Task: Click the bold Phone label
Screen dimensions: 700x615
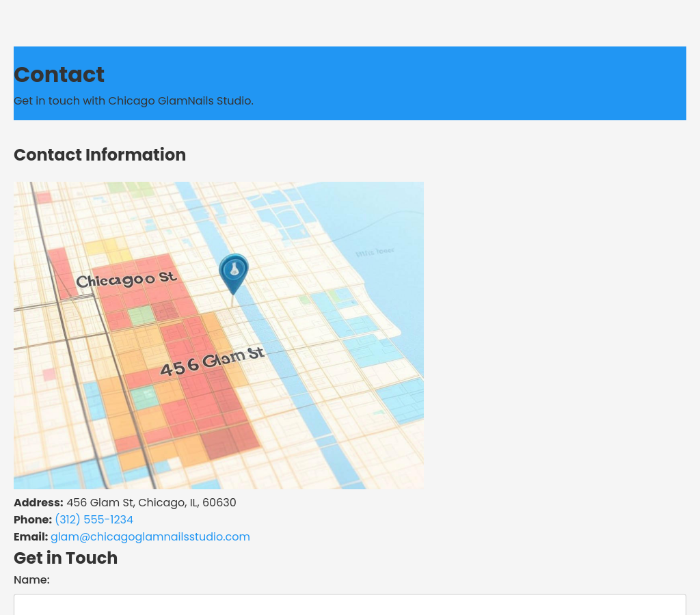Action: click(33, 520)
